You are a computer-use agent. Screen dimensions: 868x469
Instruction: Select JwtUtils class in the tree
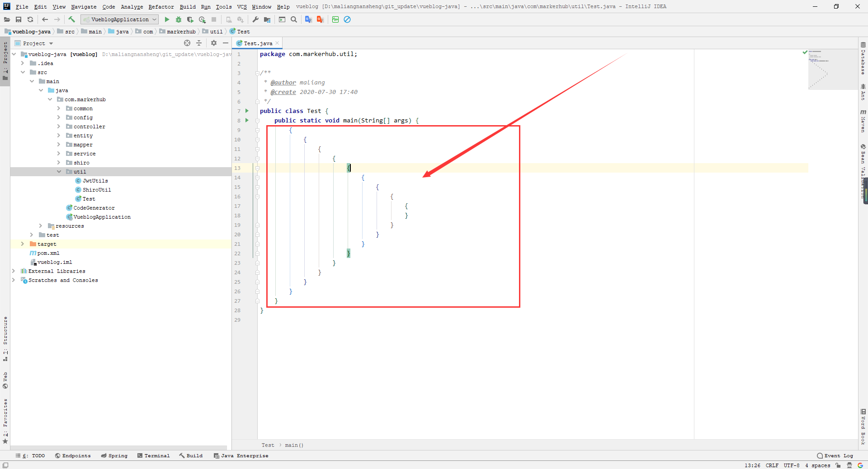95,181
